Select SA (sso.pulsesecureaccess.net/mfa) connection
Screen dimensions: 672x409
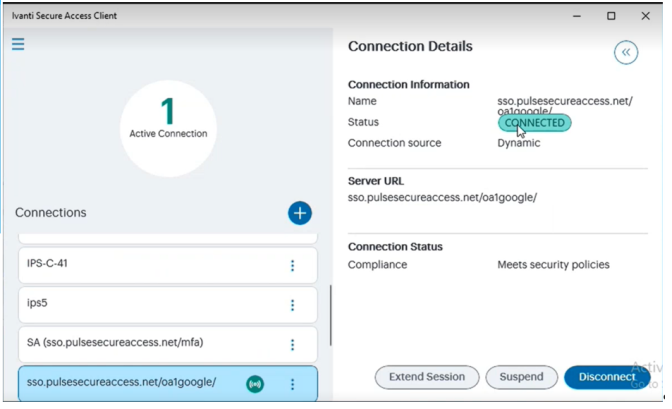[168, 344]
